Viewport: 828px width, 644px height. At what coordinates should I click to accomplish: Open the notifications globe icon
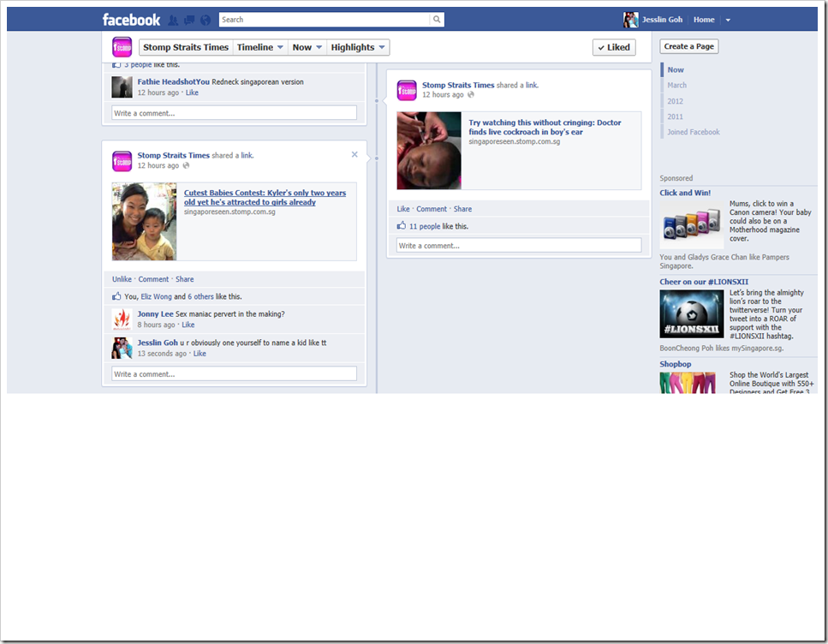(x=206, y=20)
